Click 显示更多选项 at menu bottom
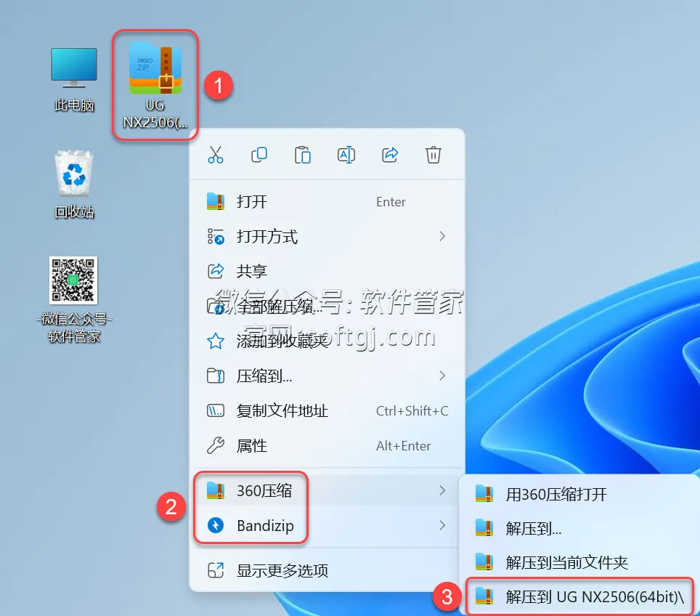This screenshot has height=616, width=700. 282,570
